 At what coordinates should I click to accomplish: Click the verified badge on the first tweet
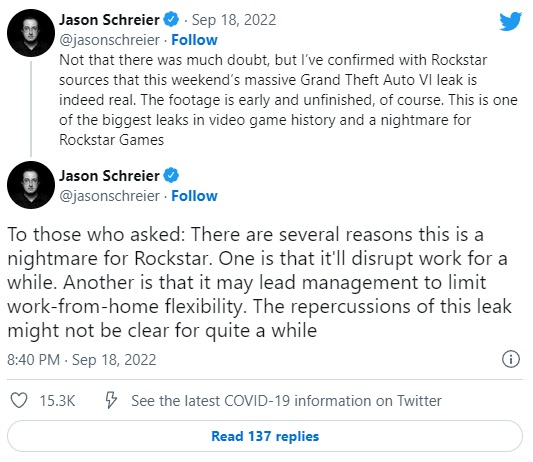171,19
